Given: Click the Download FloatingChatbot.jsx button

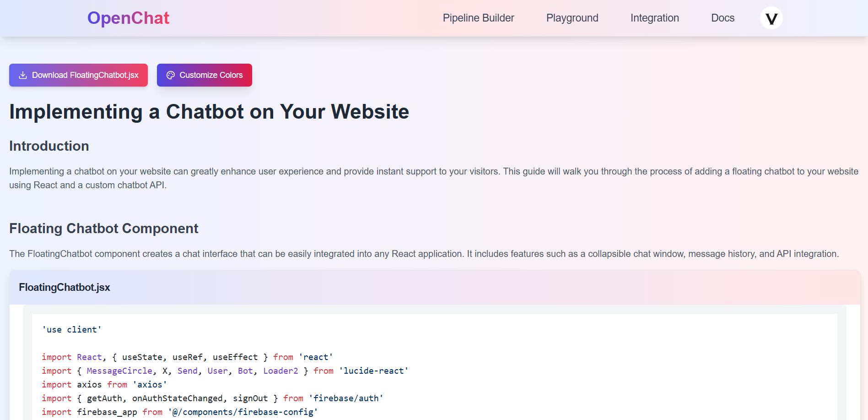Looking at the screenshot, I should (x=78, y=75).
